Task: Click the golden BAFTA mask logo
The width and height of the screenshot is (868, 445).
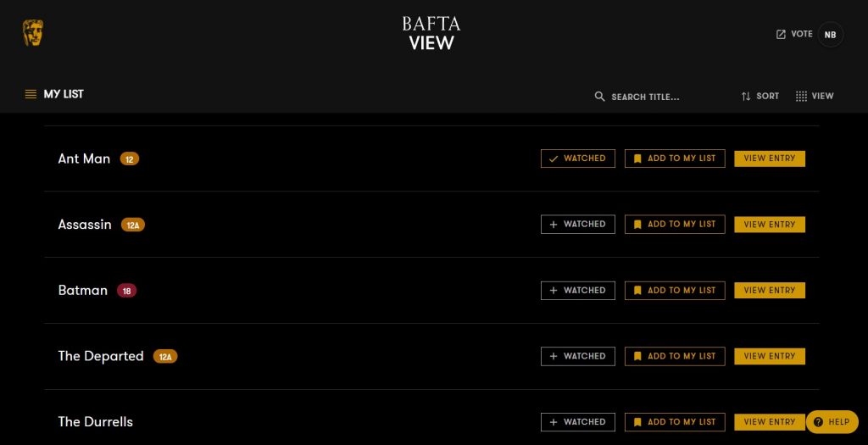Action: (33, 33)
